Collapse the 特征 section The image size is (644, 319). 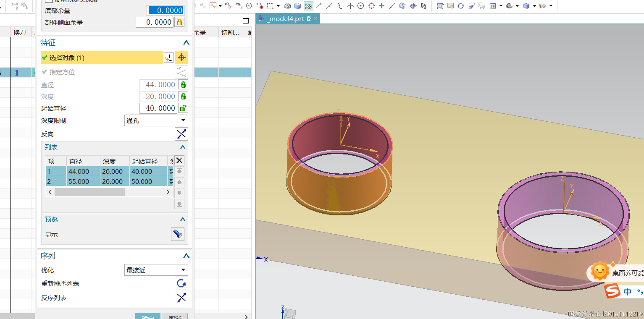tap(186, 43)
